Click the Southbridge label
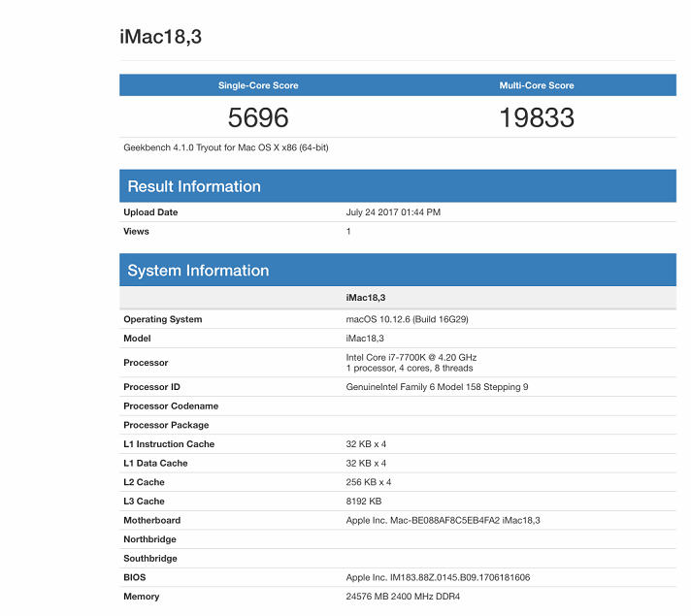The height and width of the screenshot is (616, 691). pos(150,558)
